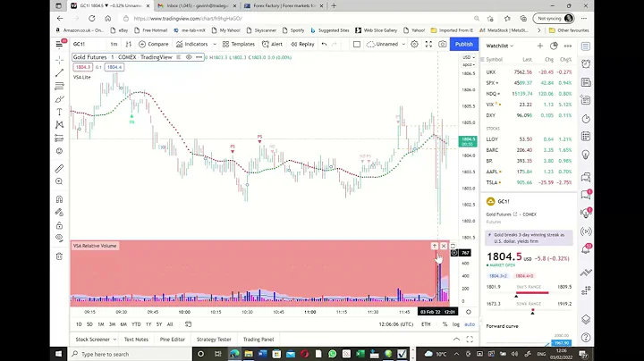Click the blue Publish button
Screen dimensions: 644x361
click(464, 45)
